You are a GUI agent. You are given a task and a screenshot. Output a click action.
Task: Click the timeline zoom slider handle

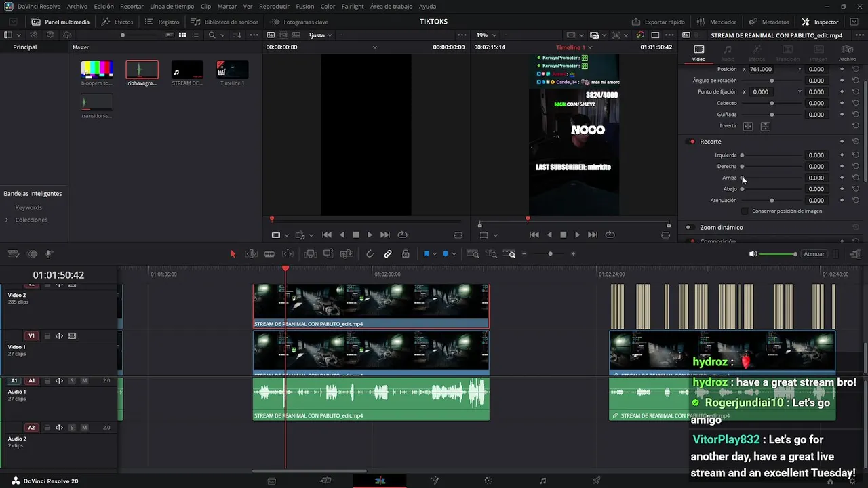coord(550,254)
